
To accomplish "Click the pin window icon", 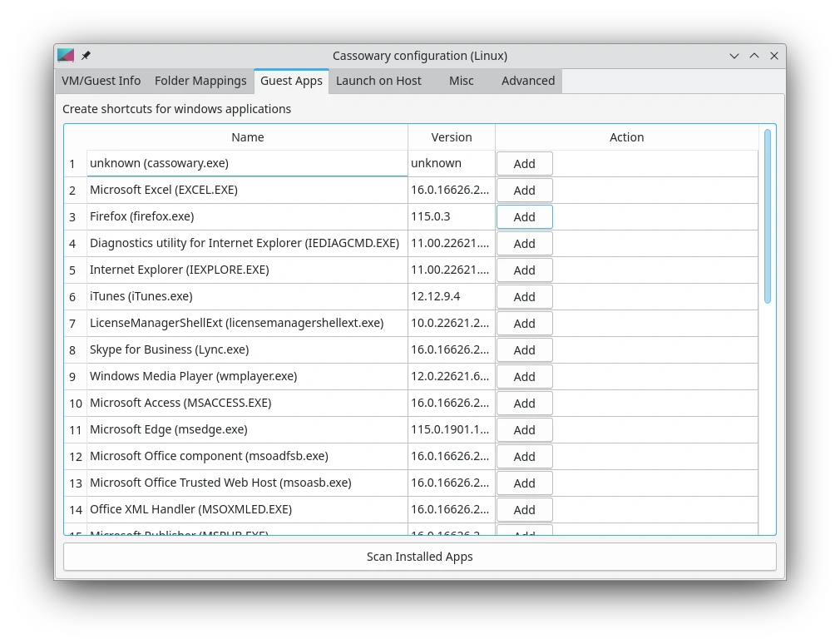I will [86, 56].
